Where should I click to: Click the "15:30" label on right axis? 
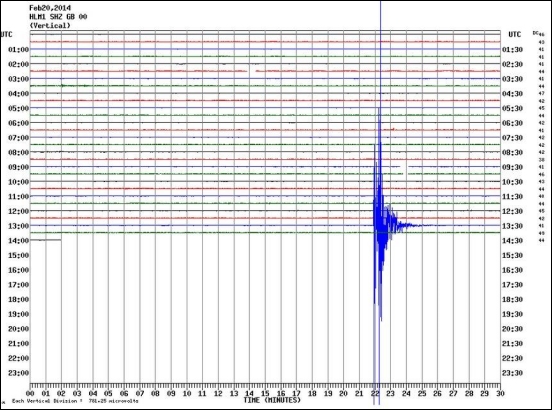coord(512,255)
